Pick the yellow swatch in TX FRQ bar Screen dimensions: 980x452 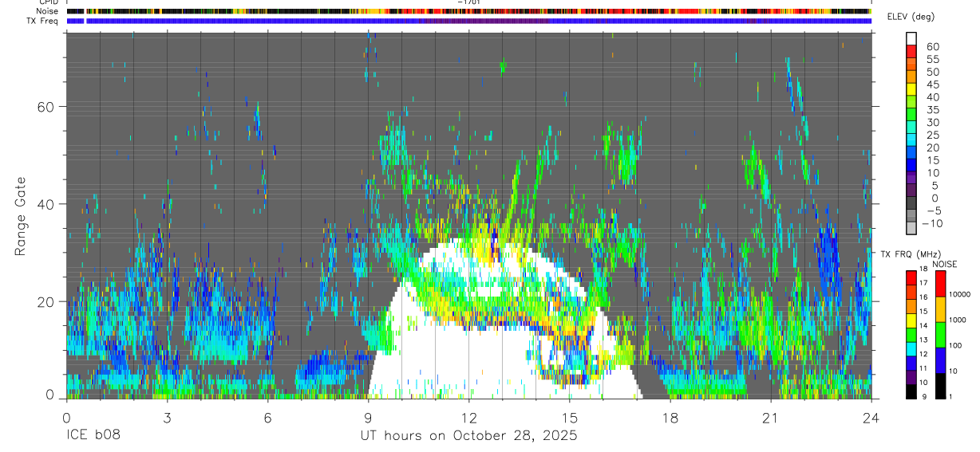coord(911,322)
